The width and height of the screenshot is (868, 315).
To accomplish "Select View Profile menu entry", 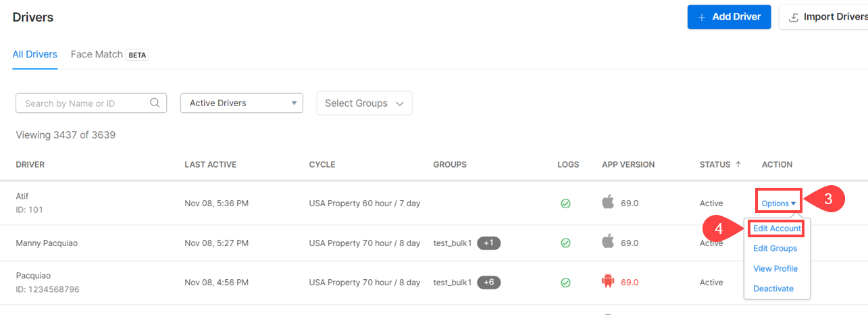I will pyautogui.click(x=775, y=268).
